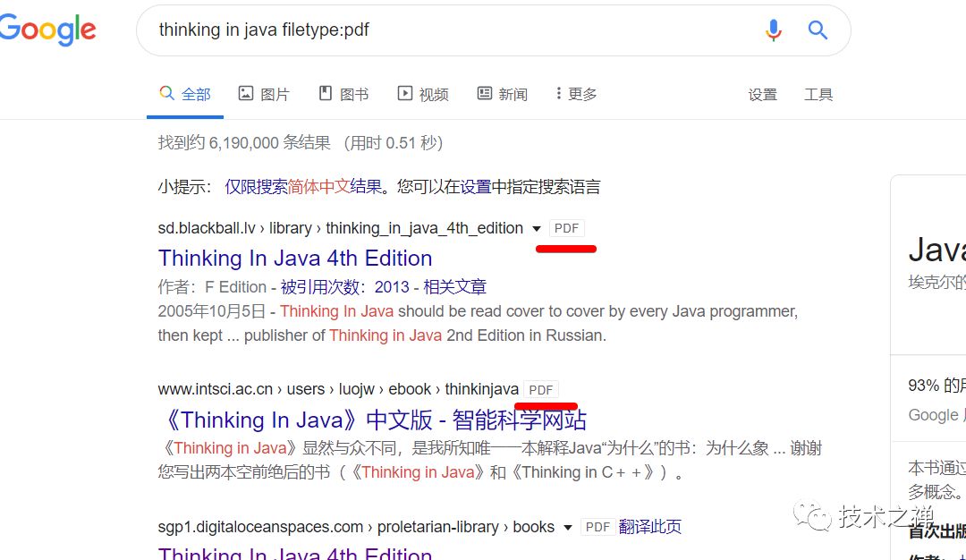Open the 相关文章 link
The image size is (966, 560).
(x=454, y=287)
